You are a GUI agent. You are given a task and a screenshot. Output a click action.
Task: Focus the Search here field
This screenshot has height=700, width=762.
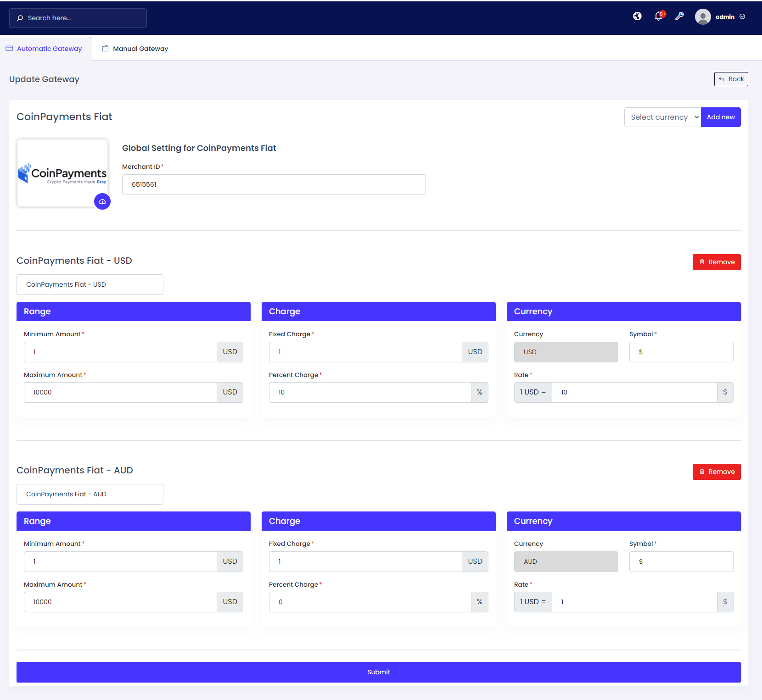[x=78, y=18]
